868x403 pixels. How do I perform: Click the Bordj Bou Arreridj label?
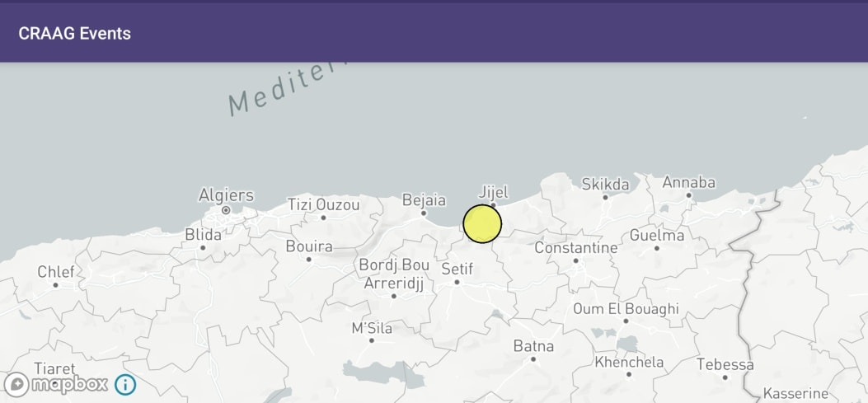pyautogui.click(x=393, y=274)
